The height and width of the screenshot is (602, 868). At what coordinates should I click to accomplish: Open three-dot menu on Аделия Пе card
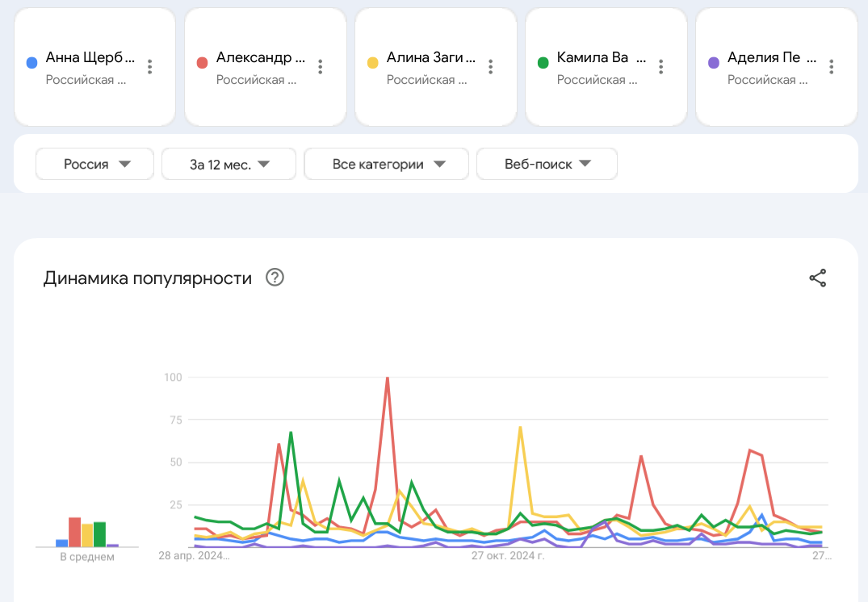832,67
